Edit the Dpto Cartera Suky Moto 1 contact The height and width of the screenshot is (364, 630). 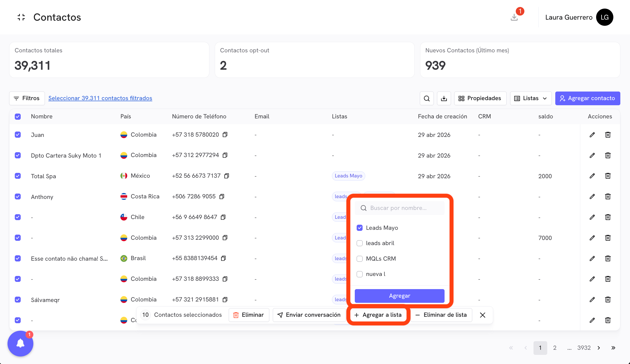592,155
